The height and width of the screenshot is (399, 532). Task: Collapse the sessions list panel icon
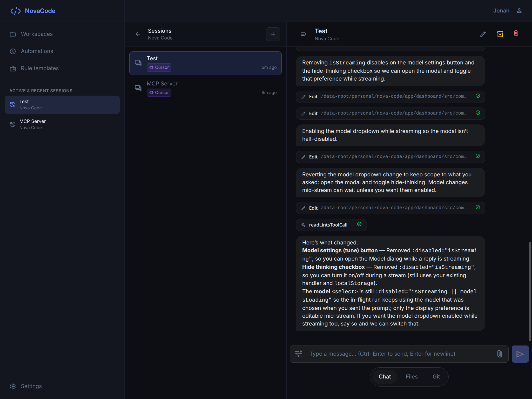point(304,34)
